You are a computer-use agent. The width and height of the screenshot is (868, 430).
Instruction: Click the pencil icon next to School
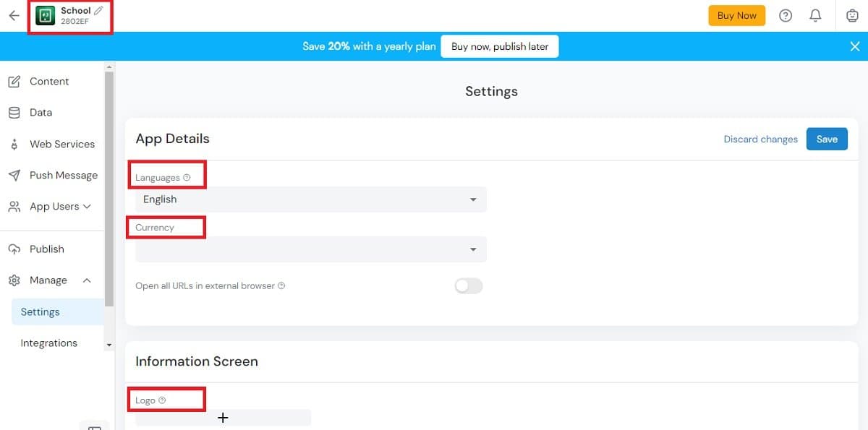tap(98, 10)
